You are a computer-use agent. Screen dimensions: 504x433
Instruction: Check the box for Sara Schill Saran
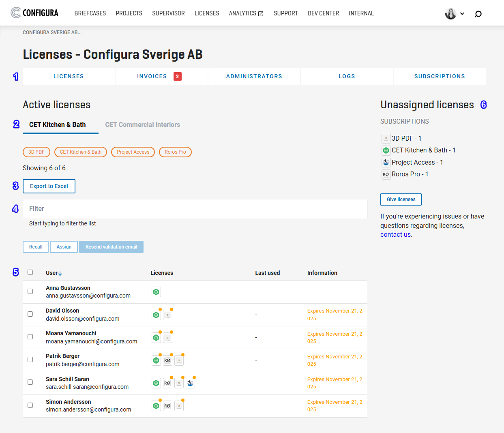click(x=30, y=382)
